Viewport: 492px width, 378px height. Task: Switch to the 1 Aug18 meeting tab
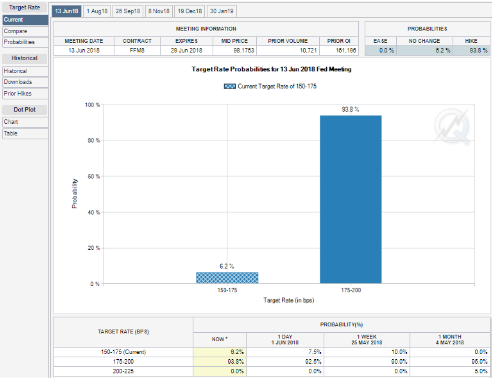pos(97,11)
